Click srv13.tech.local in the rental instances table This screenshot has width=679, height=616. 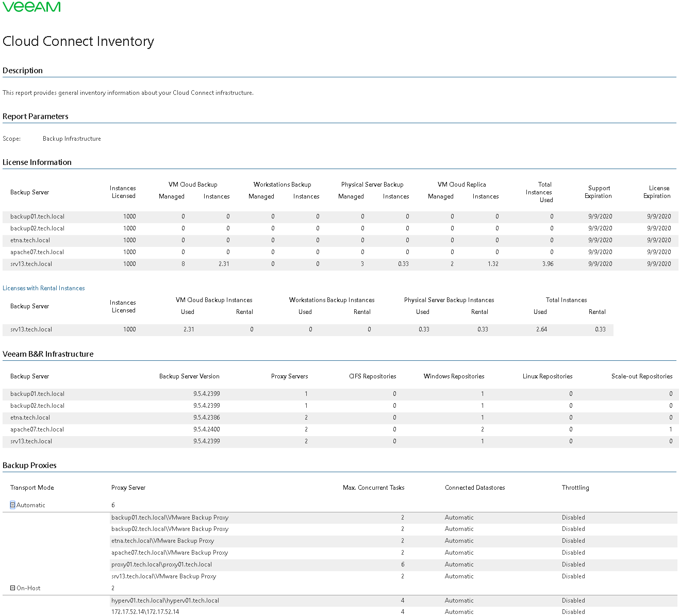coord(31,329)
